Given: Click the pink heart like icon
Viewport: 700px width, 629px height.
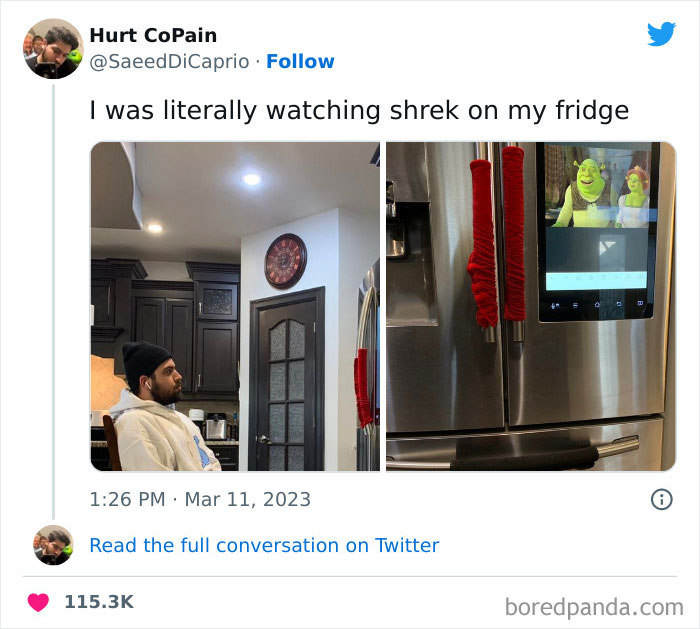Looking at the screenshot, I should coord(38,602).
